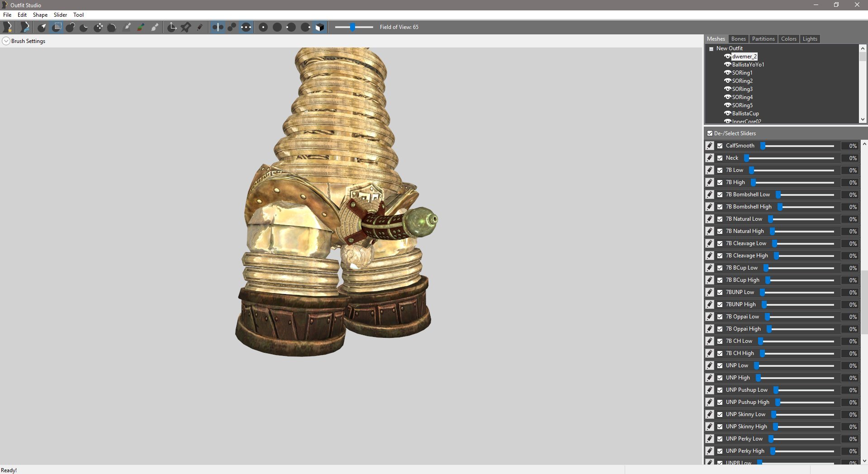Select the SORing4 mesh in list
Image resolution: width=868 pixels, height=474 pixels.
[742, 97]
